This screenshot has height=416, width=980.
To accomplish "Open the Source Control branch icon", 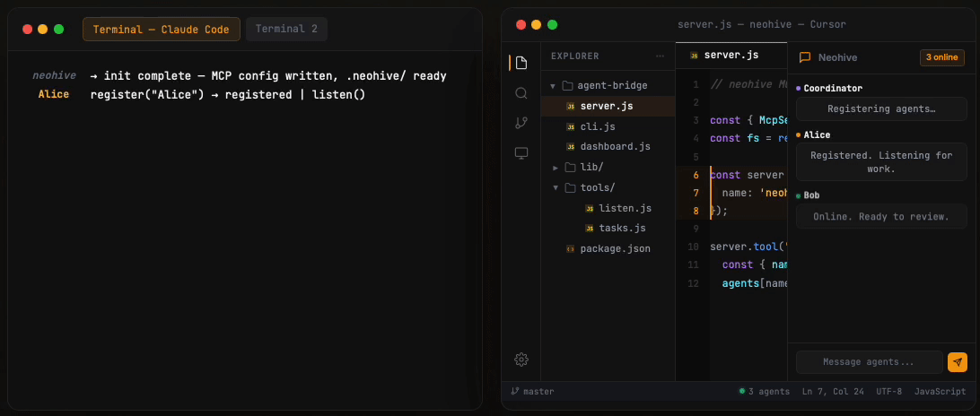I will point(521,123).
